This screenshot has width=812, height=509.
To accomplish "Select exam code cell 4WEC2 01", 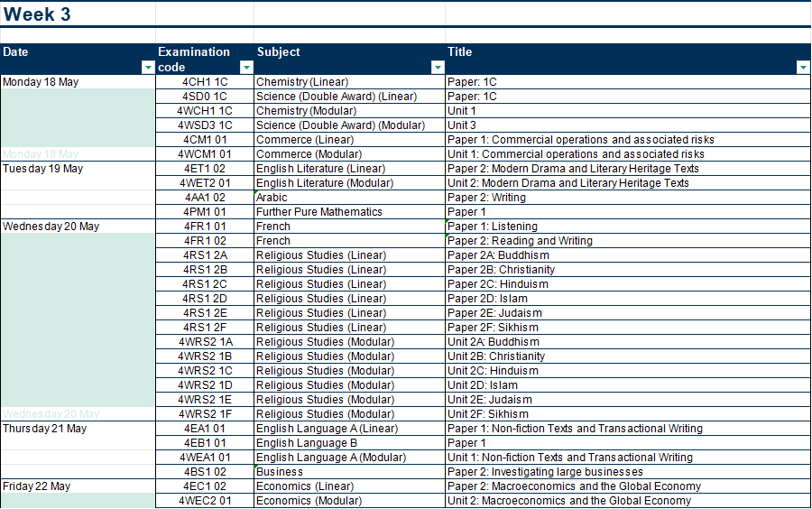I will [205, 501].
